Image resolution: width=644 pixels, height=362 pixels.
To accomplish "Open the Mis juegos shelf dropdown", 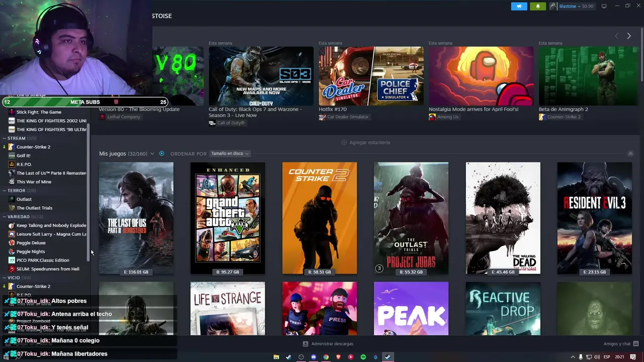I will tap(151, 153).
